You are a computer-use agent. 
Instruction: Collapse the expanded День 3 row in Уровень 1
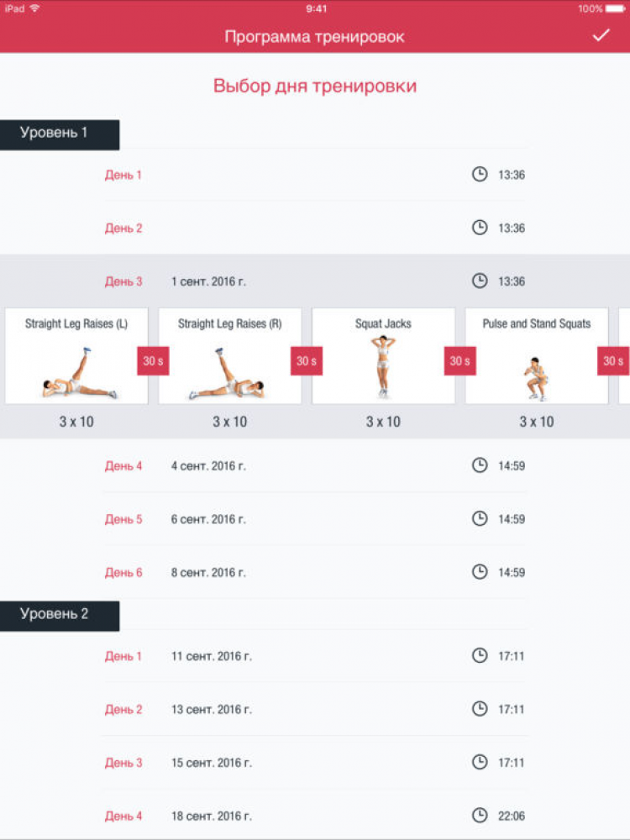click(x=123, y=281)
